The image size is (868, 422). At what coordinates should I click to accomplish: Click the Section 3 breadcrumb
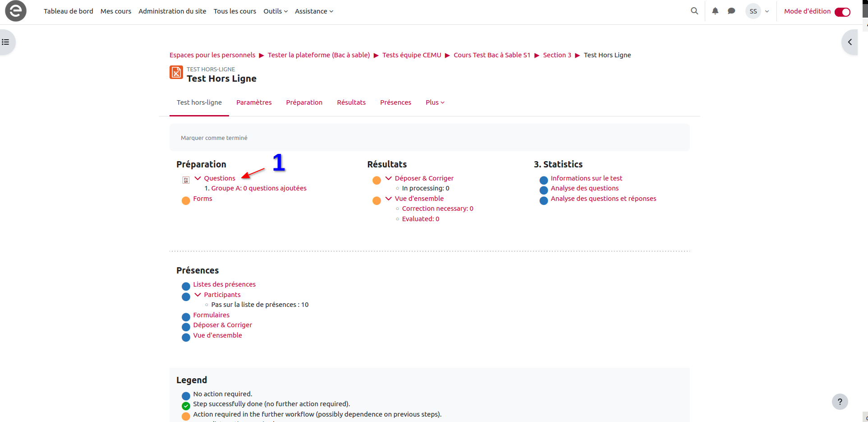pos(557,55)
